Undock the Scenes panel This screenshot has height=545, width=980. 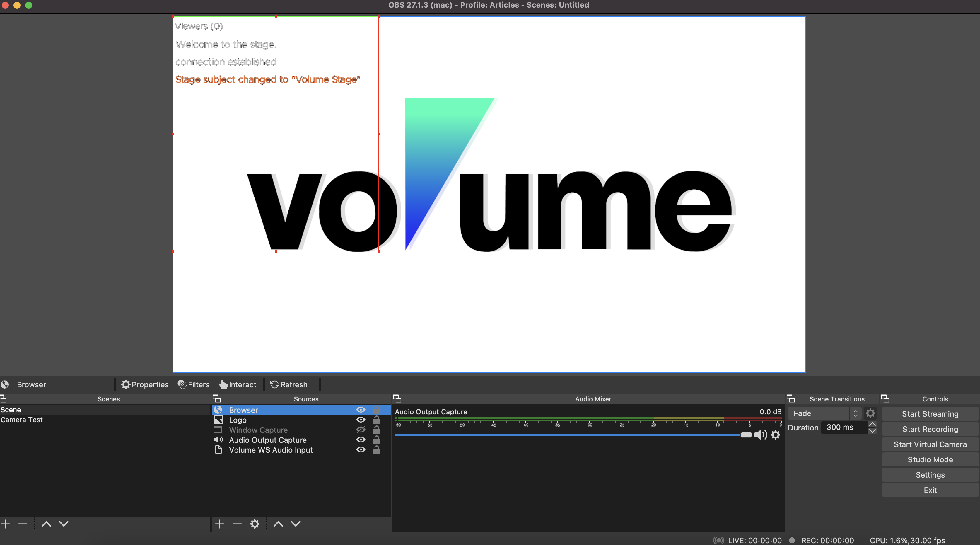point(4,398)
